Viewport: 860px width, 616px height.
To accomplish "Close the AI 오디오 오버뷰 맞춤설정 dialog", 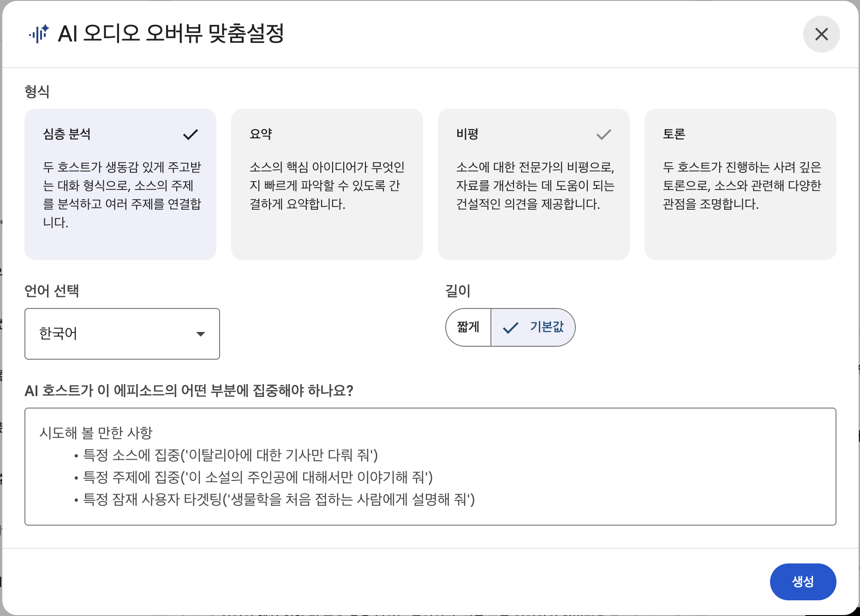I will click(x=821, y=34).
